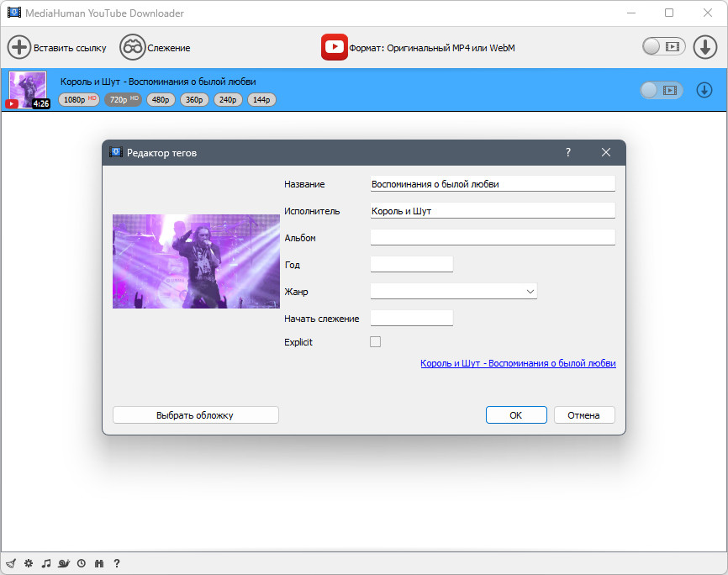Viewport: 728px width, 575px height.
Task: Click the Начать слежение field
Action: pyautogui.click(x=411, y=318)
